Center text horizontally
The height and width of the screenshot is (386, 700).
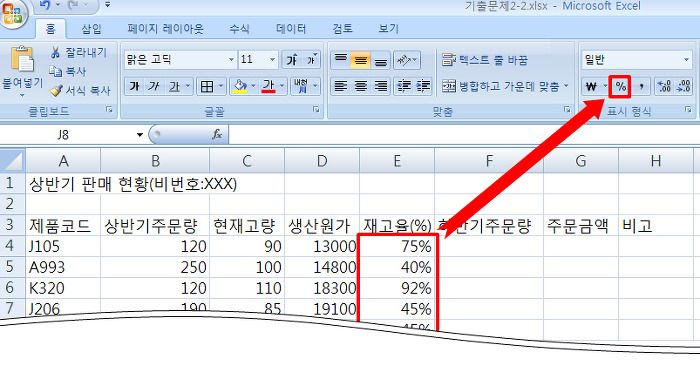(x=360, y=86)
